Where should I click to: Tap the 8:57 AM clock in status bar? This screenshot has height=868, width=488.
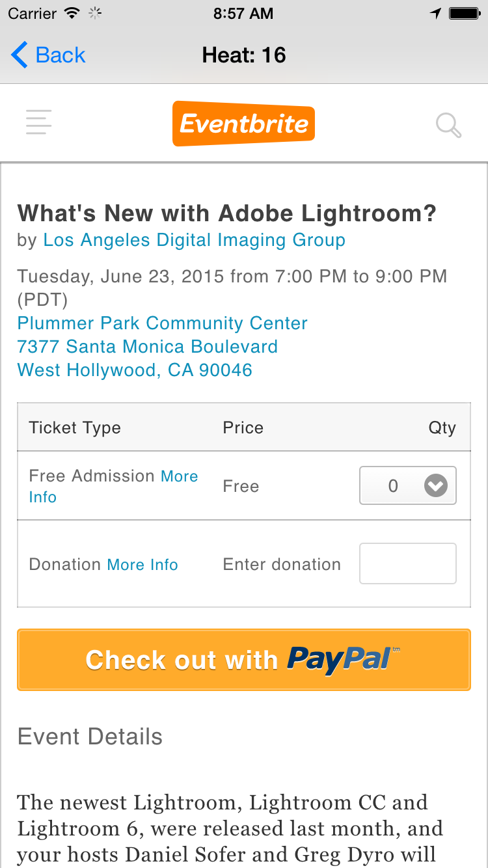point(243,13)
